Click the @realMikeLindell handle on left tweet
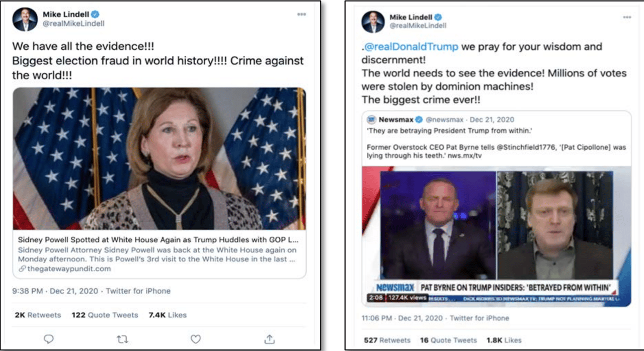The width and height of the screenshot is (644, 351). click(73, 24)
